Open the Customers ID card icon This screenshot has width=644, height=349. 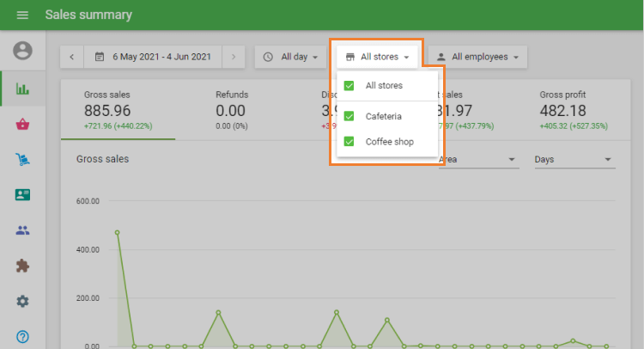tap(22, 195)
